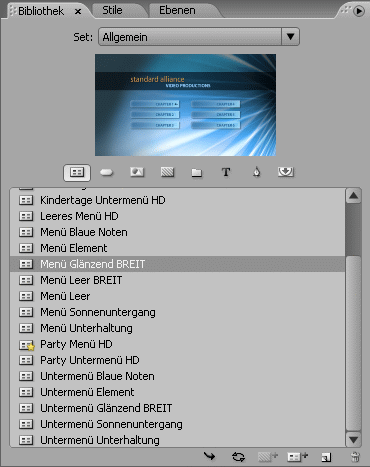Click the Place arrow icon at bottom
370x467 pixels.
209,456
